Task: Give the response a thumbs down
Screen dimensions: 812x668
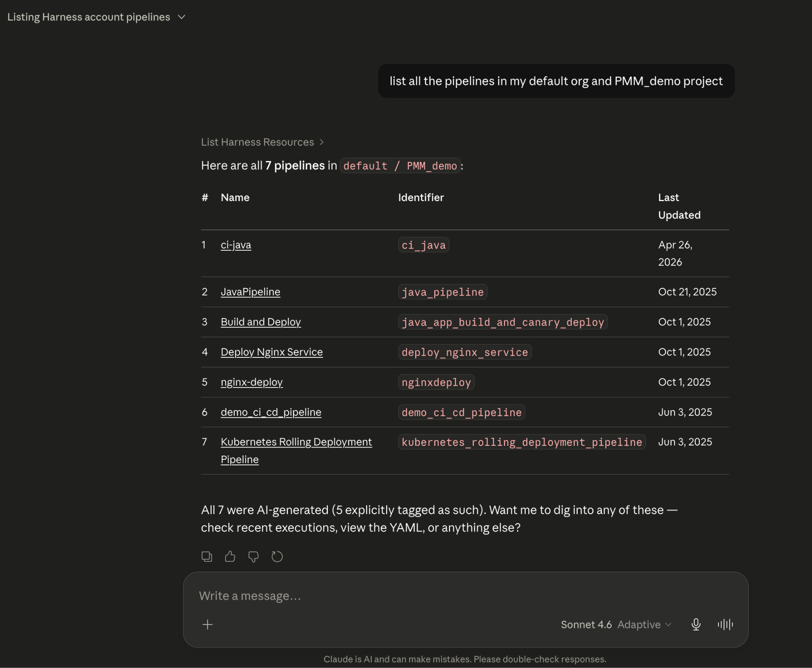Action: (253, 557)
